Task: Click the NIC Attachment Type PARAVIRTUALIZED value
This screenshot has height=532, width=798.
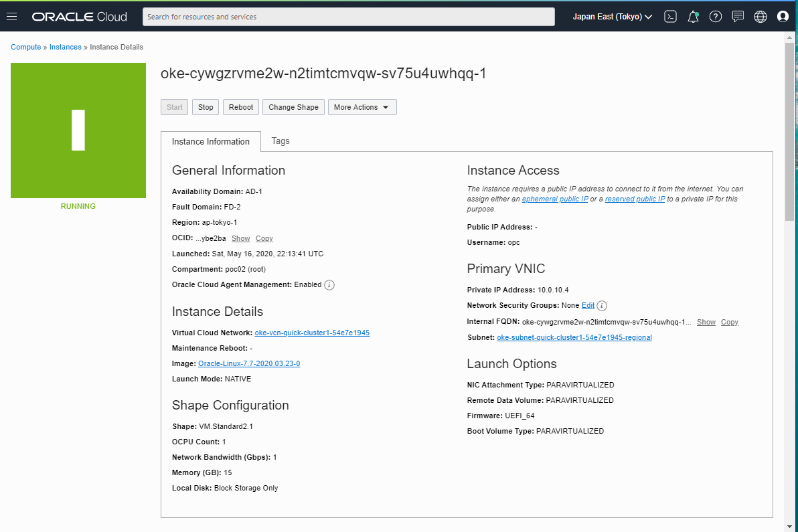Action: pyautogui.click(x=580, y=385)
